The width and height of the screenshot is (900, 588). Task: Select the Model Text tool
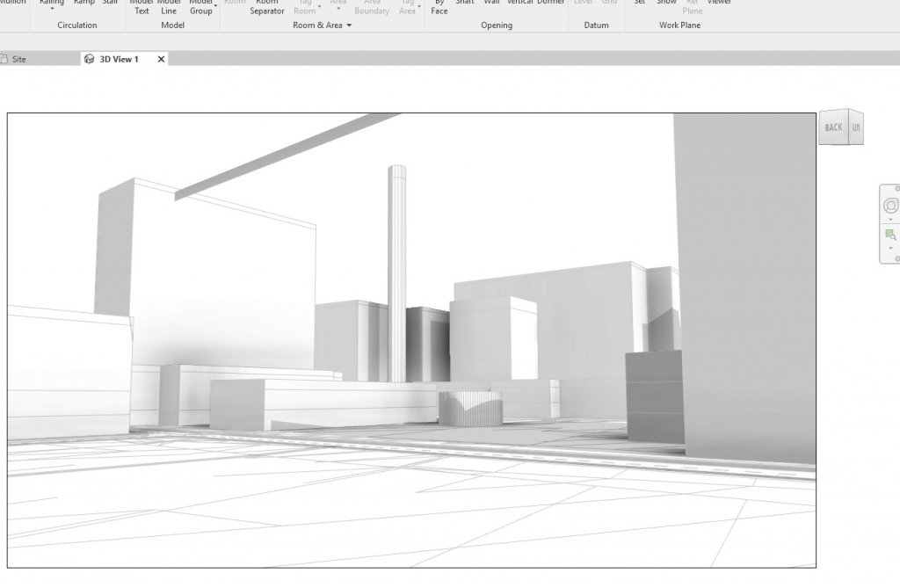coord(141,7)
